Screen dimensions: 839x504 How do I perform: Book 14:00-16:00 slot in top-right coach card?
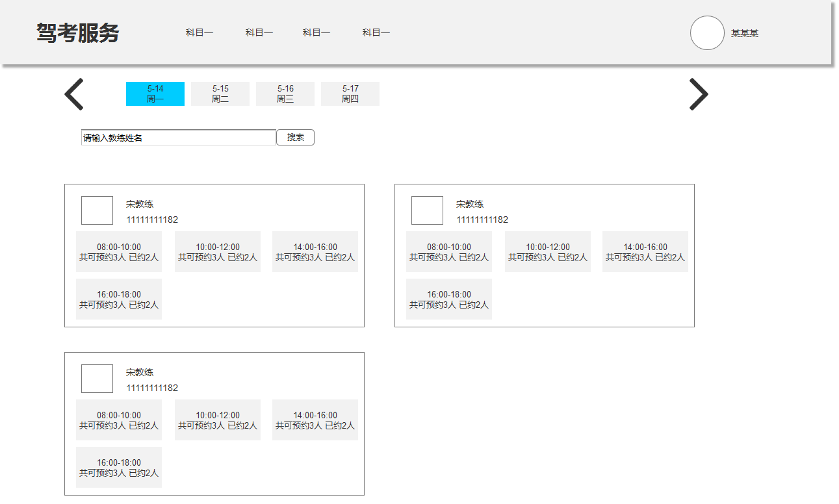click(645, 252)
